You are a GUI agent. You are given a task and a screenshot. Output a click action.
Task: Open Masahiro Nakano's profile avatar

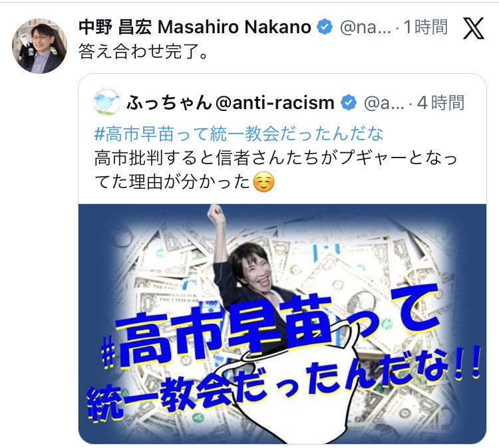pos(39,46)
